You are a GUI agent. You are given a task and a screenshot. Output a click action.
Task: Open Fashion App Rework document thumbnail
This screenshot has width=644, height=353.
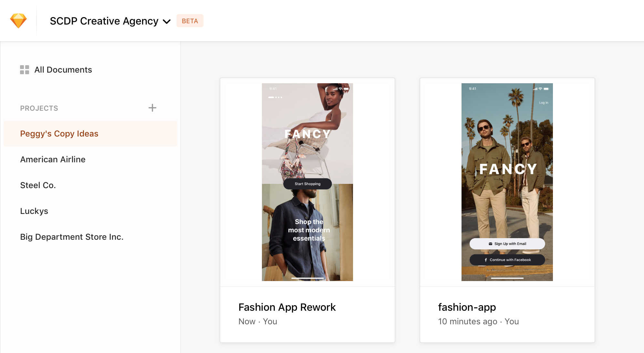307,182
